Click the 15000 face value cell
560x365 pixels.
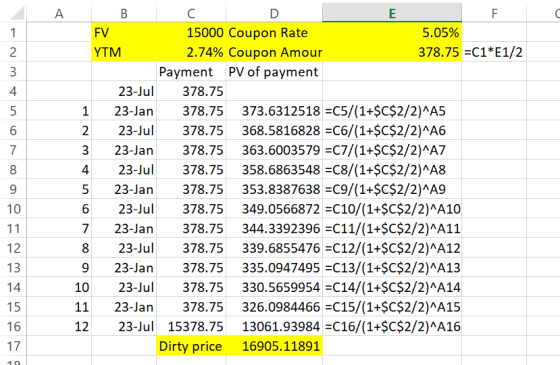[x=191, y=32]
